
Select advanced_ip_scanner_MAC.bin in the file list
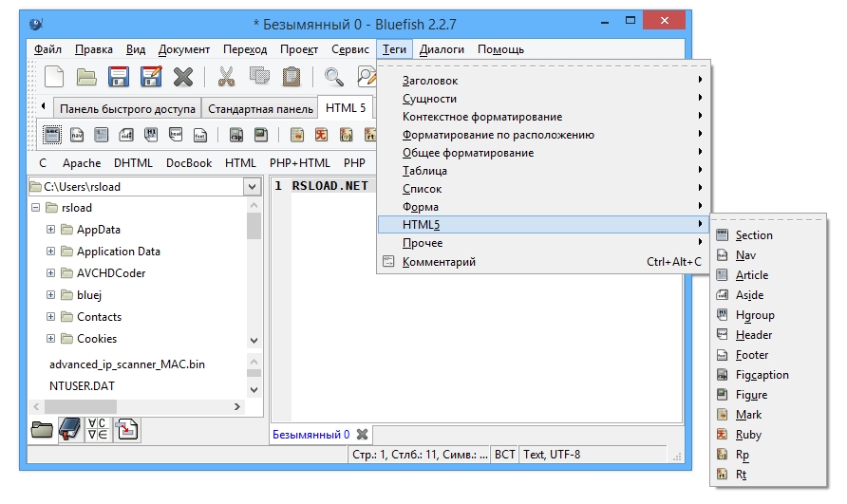127,364
